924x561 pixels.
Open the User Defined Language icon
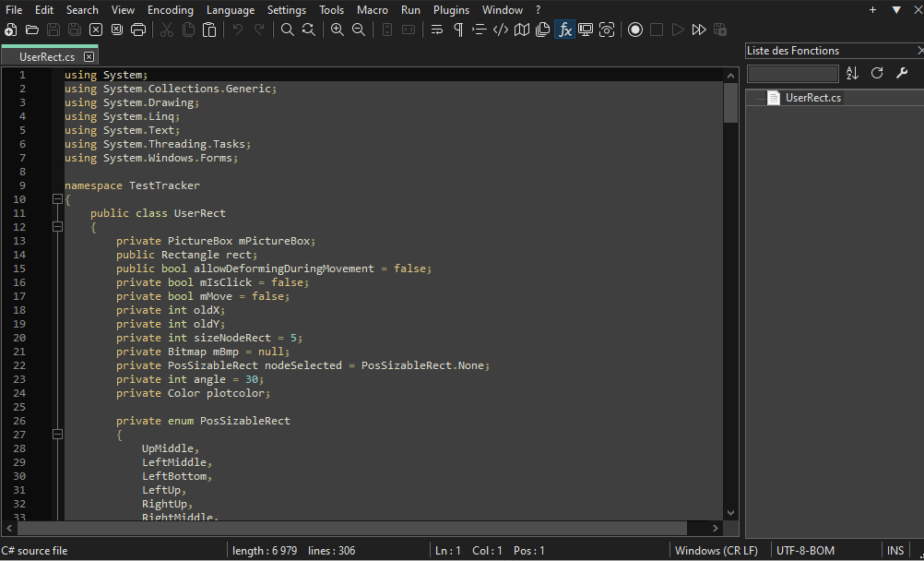(x=501, y=30)
